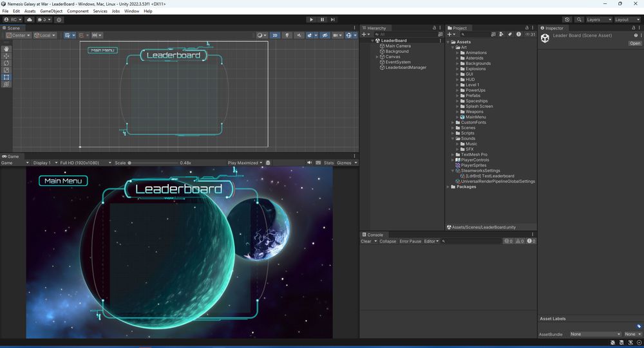The image size is (644, 348).
Task: Open Play Maximized dropdown
Action: coord(245,163)
